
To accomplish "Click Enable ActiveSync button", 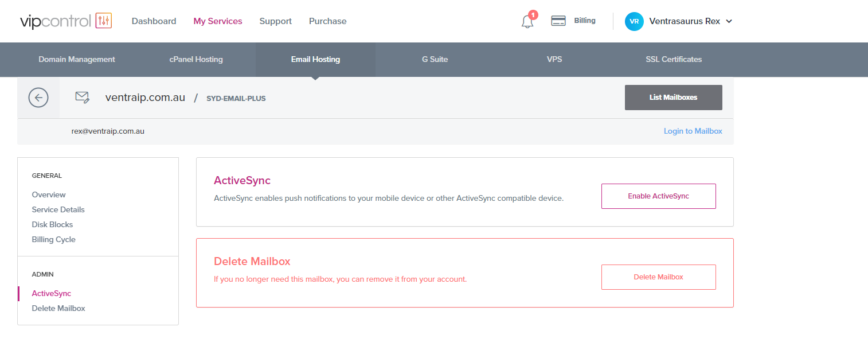I will [659, 196].
